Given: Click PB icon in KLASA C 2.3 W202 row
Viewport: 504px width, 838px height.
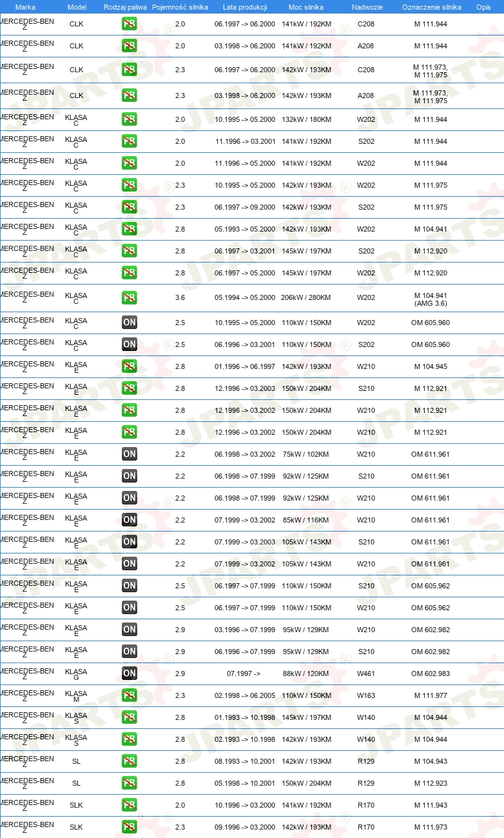Looking at the screenshot, I should coord(129,185).
